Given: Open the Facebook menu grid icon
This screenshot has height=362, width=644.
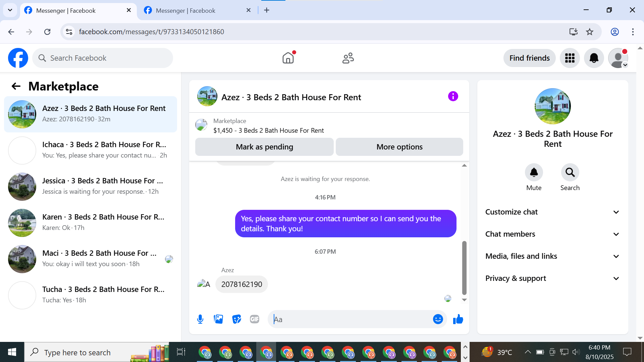Looking at the screenshot, I should 570,58.
